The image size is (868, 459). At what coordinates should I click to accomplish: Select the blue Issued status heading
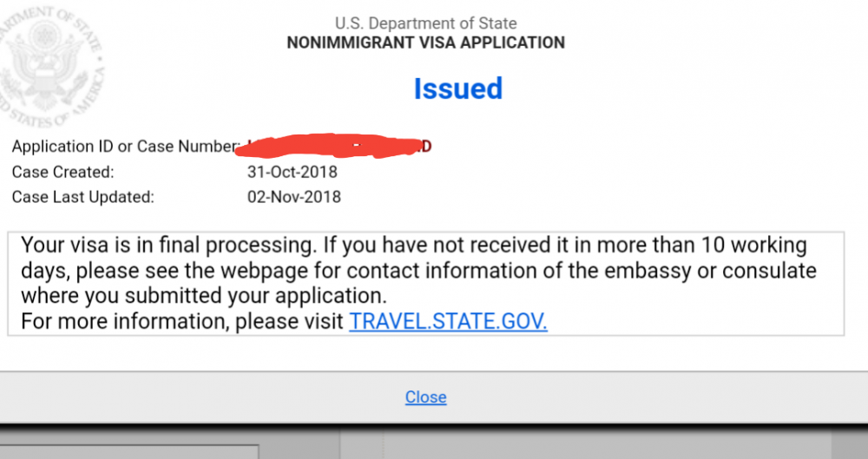point(457,89)
